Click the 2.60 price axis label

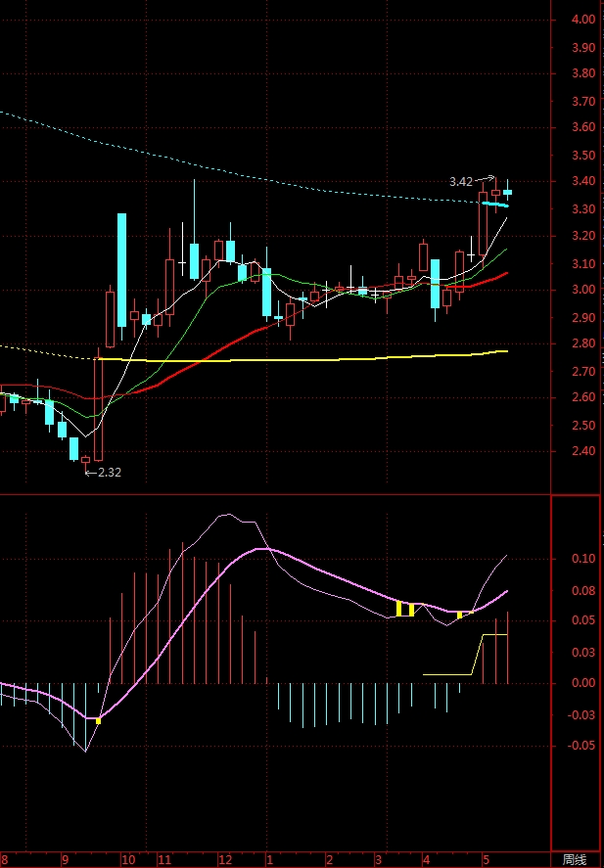583,397
